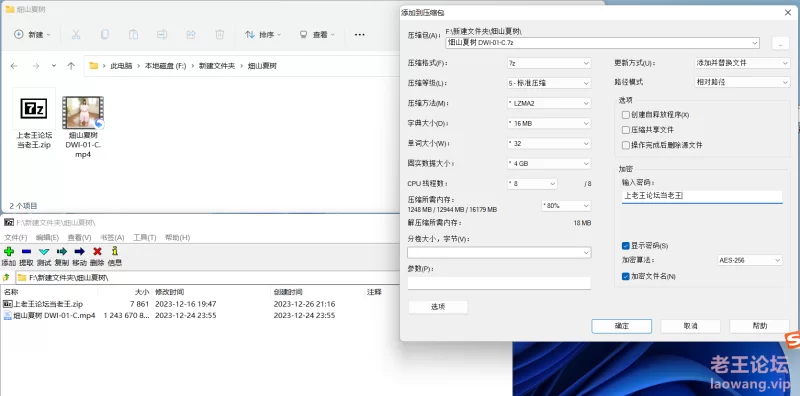Click the Move (移动) arrow icon
800x396 pixels.
(x=80, y=252)
